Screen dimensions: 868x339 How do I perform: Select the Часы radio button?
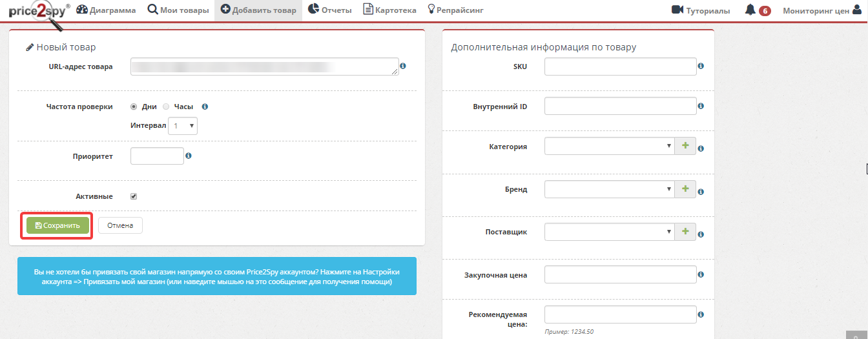[x=166, y=107]
